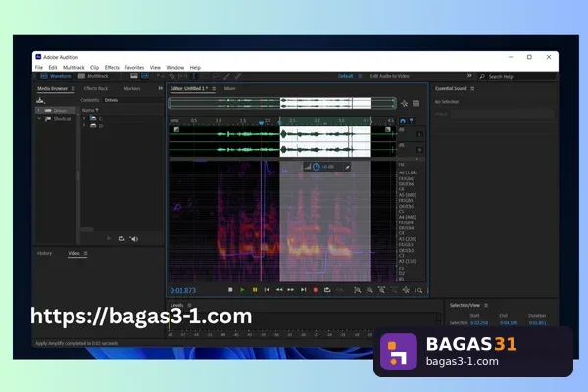Select the Edit Audio to Video workspace
588x392 pixels.
click(390, 76)
